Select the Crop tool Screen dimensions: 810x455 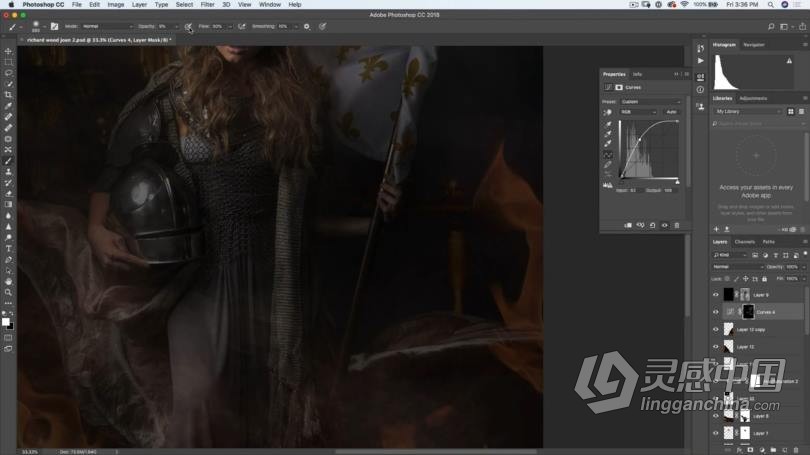point(8,95)
